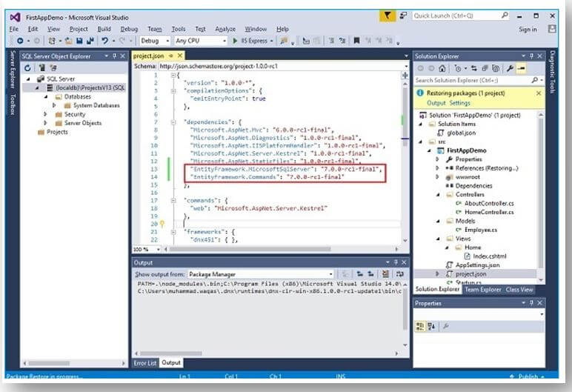Click Publish in the status bar
This screenshot has height=392, width=572.
click(x=528, y=376)
